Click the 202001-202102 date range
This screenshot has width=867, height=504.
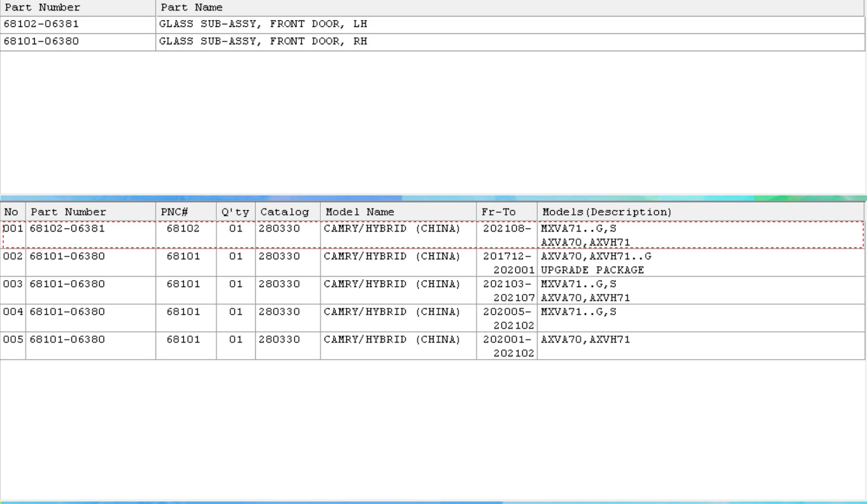pos(508,346)
